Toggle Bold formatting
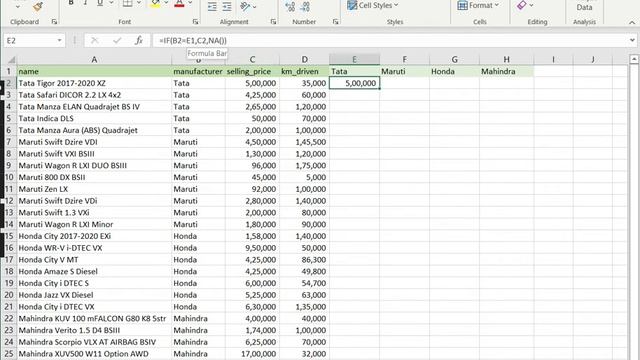 pyautogui.click(x=71, y=3)
